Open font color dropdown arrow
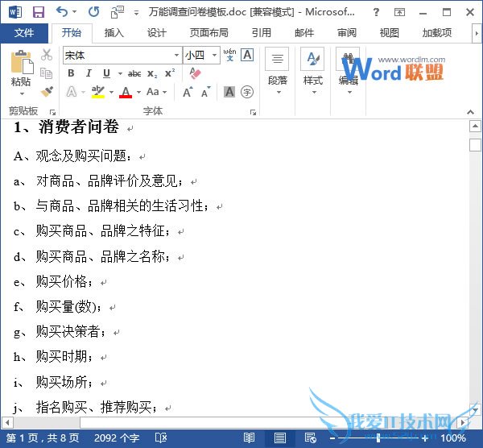Screen dimensions: 483x448 (x=138, y=92)
